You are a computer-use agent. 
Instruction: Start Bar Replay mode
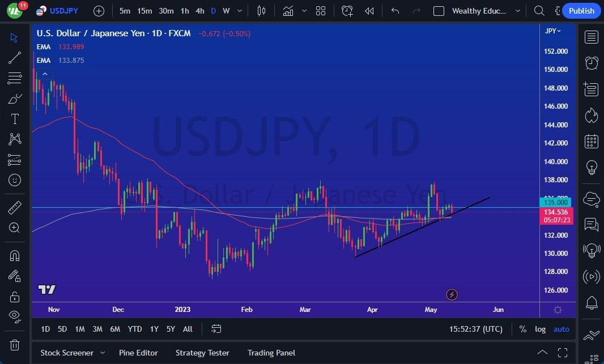pos(369,10)
